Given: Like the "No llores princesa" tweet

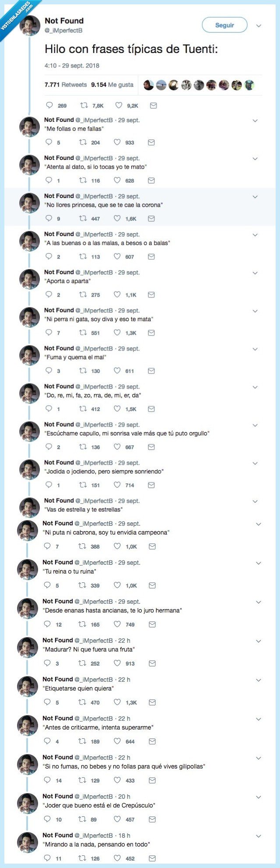Looking at the screenshot, I should click(x=117, y=218).
